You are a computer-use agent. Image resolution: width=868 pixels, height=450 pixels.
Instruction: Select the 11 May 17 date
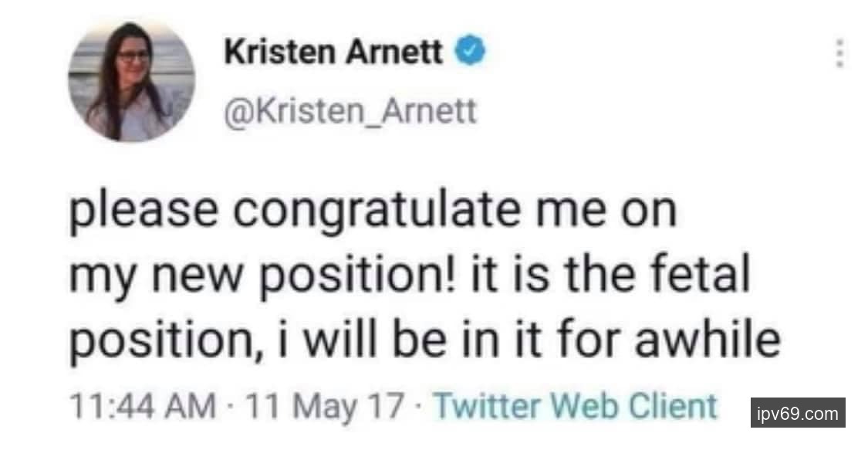click(x=325, y=405)
